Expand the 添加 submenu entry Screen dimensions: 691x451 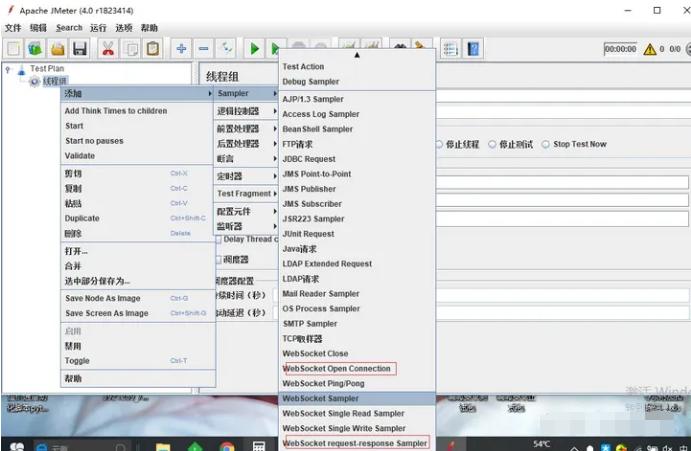[x=137, y=93]
